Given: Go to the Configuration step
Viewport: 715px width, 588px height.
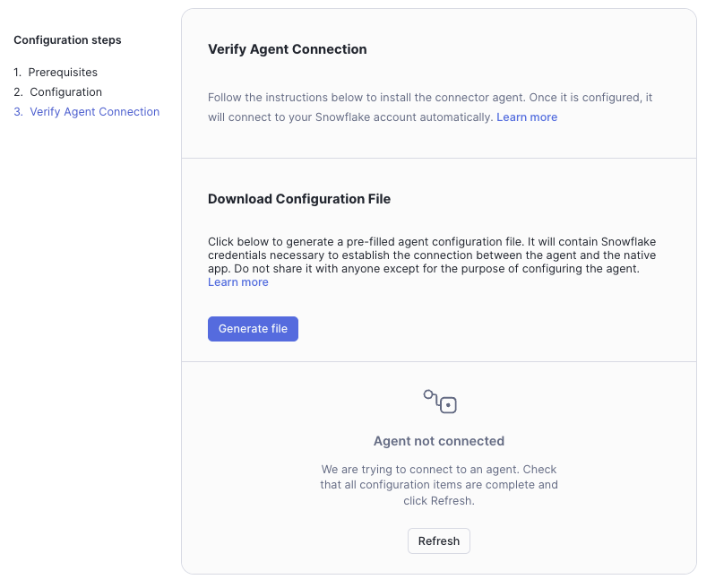Looking at the screenshot, I should (x=65, y=92).
